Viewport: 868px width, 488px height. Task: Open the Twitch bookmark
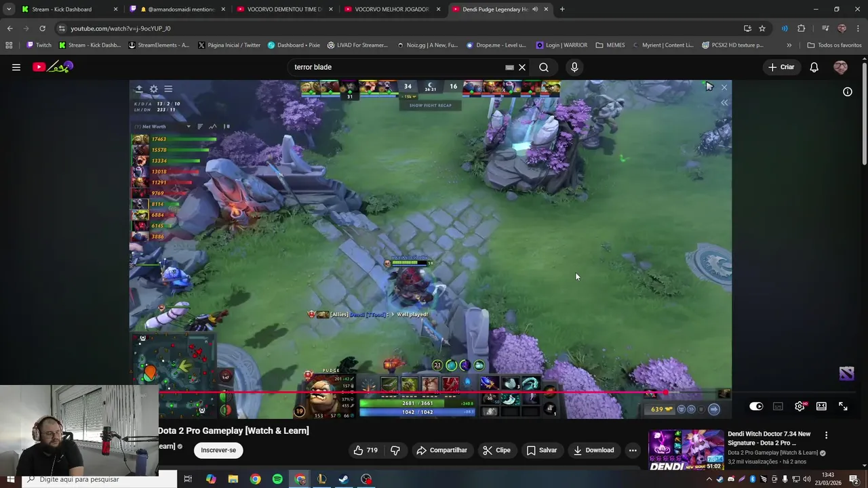(39, 45)
